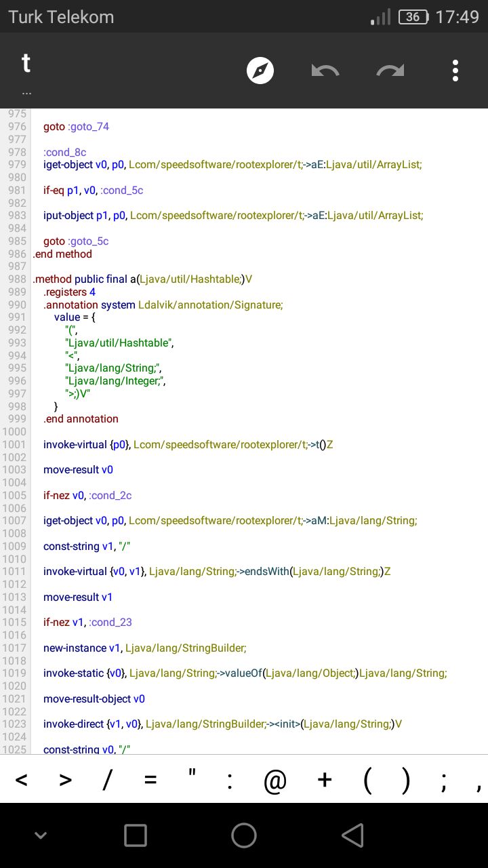
Task: Place cursor on ':cond_8c' label
Action: 65,152
